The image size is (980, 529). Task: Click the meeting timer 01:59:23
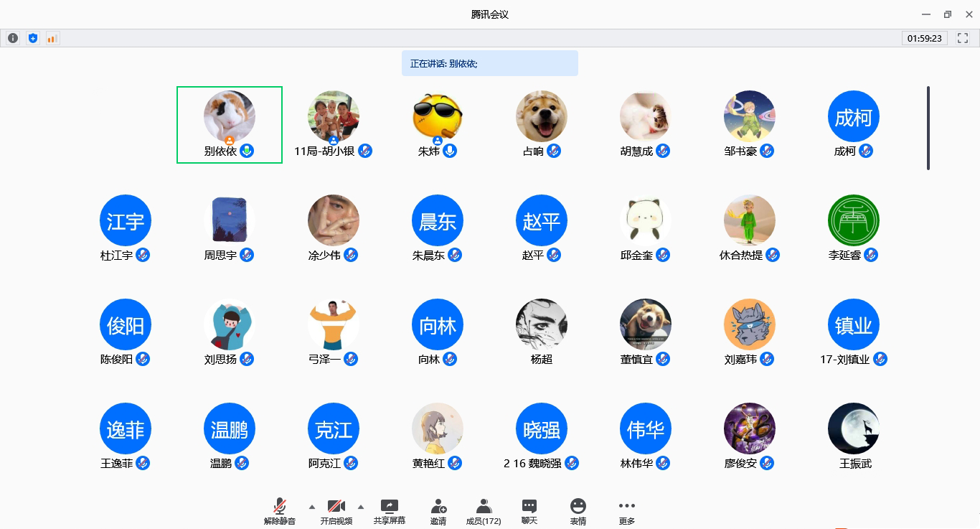[924, 38]
